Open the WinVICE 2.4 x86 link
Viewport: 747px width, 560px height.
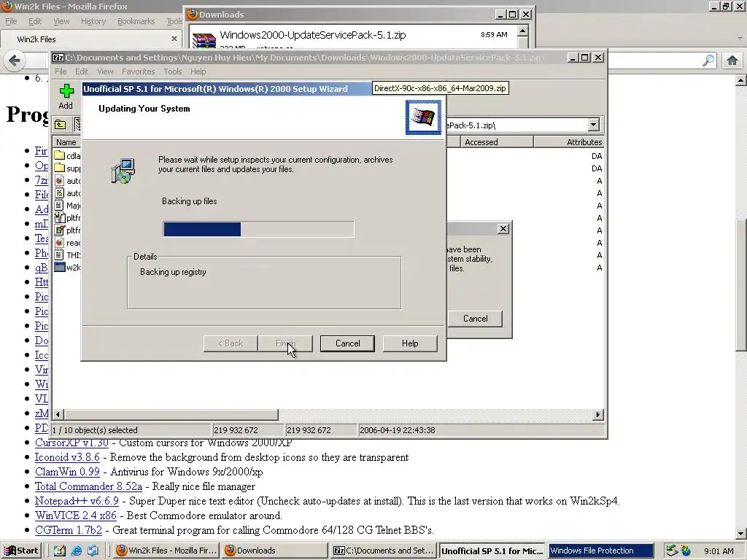(x=76, y=516)
